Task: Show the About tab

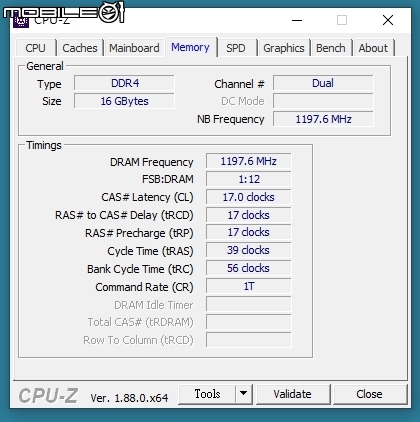Action: (x=373, y=48)
